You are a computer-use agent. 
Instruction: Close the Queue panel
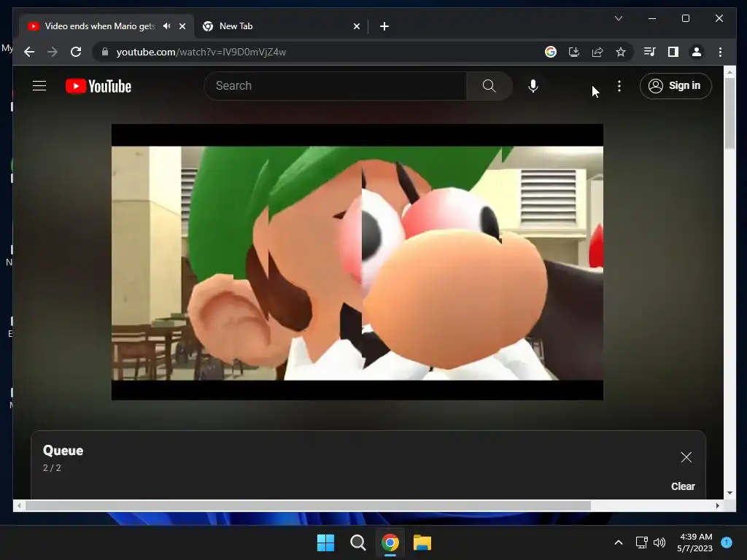(x=686, y=457)
